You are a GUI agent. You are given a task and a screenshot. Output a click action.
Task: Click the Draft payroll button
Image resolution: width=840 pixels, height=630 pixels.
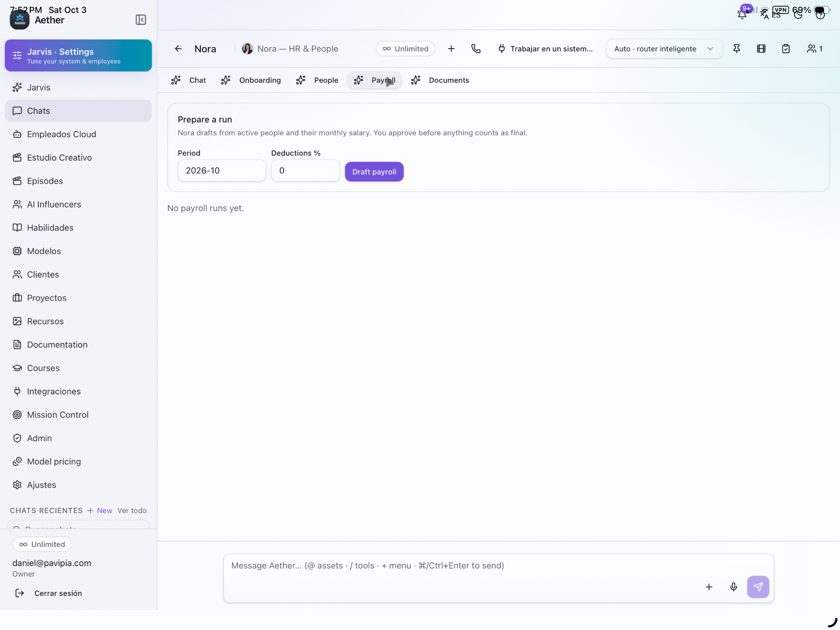click(374, 172)
